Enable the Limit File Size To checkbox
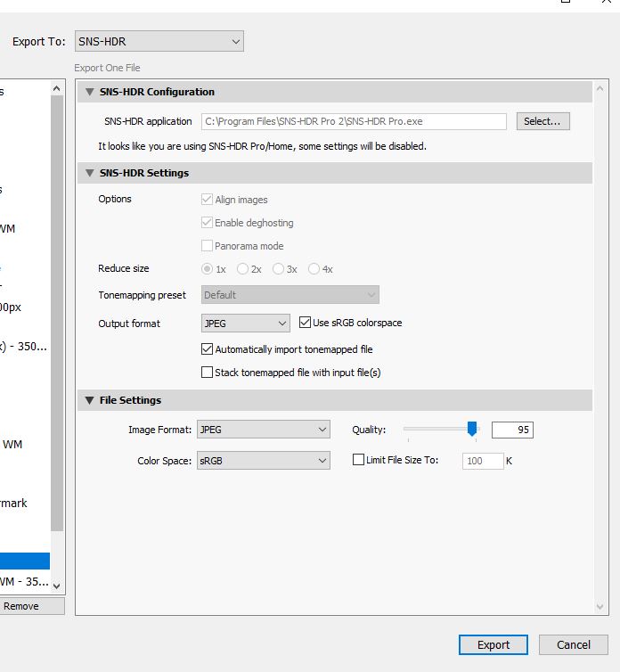620x672 pixels. (x=358, y=459)
